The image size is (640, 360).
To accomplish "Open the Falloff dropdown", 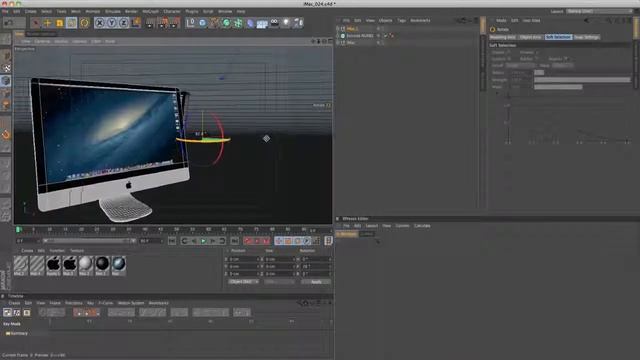I will (x=520, y=65).
